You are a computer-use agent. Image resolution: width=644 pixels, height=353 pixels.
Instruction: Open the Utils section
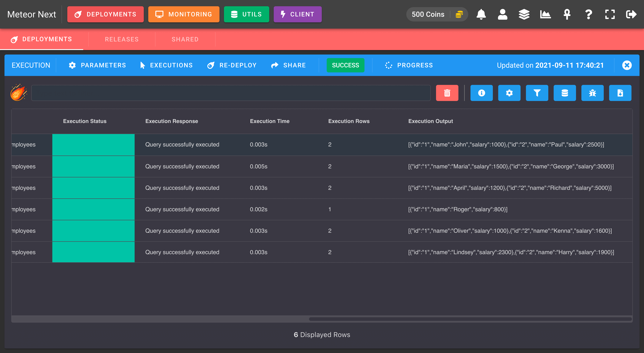[247, 14]
